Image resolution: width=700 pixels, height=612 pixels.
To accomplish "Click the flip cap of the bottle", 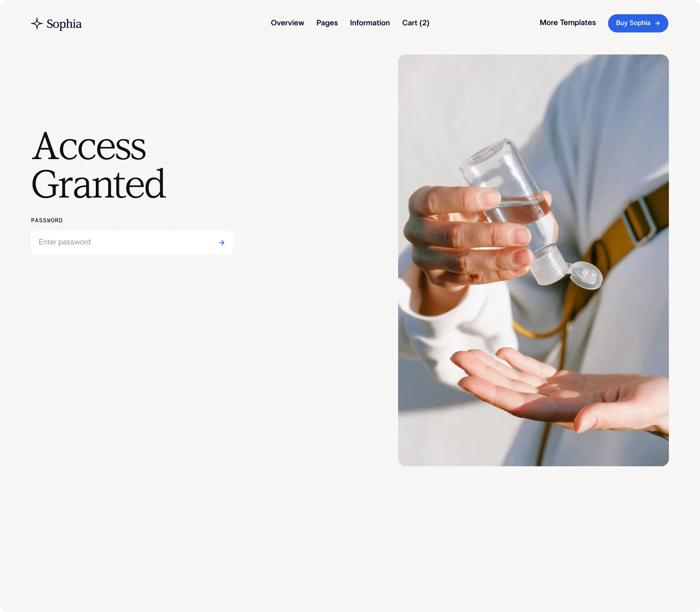I will click(x=586, y=275).
